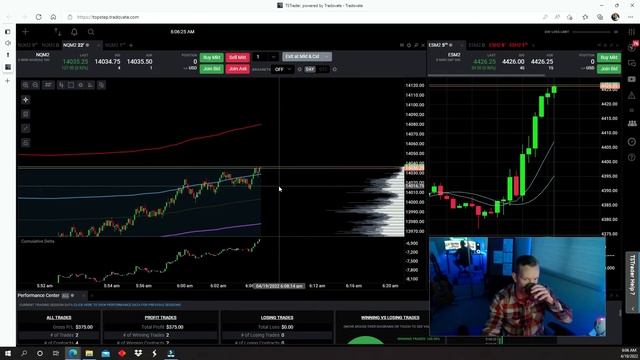This screenshot has height=360, width=640.
Task: Click the LOSING TRADES heading
Action: coord(277,318)
